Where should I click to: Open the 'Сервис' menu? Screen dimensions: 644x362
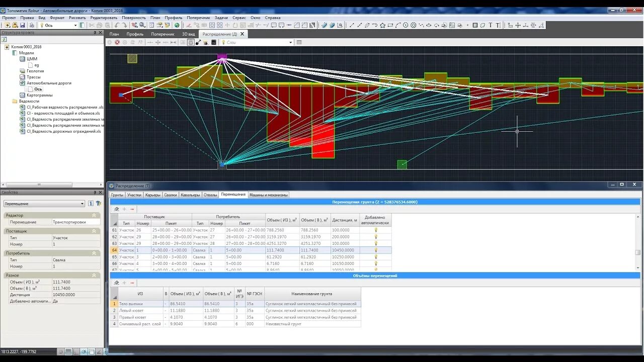click(x=239, y=18)
